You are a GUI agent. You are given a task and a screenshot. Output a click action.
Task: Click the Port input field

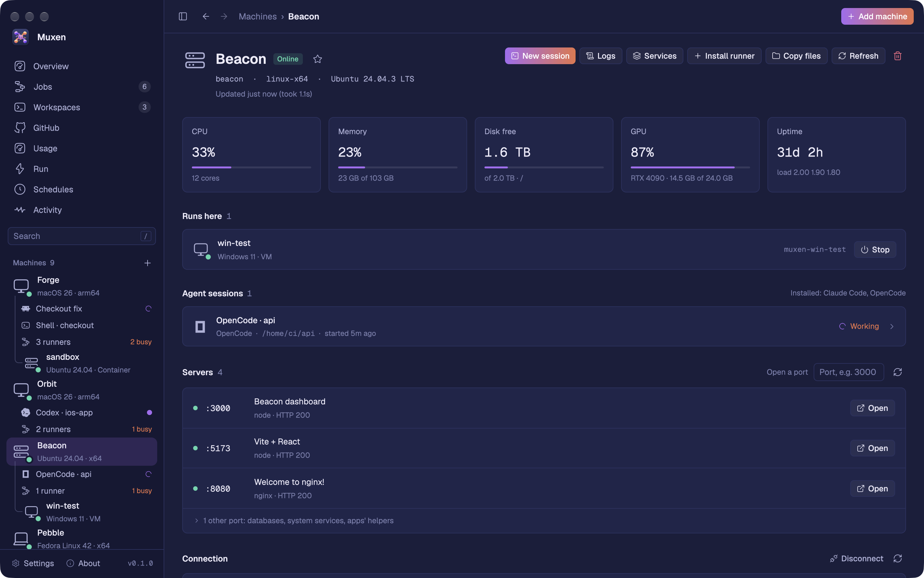click(848, 372)
